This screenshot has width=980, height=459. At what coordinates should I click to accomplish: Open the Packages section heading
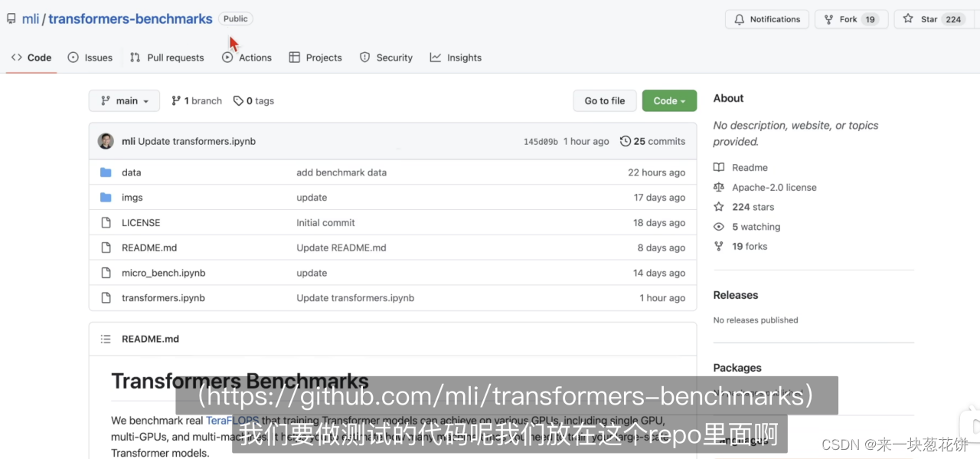click(x=737, y=368)
